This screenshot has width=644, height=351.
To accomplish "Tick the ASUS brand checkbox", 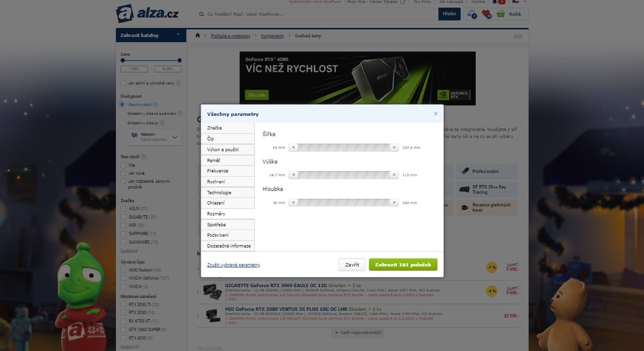I will 124,208.
